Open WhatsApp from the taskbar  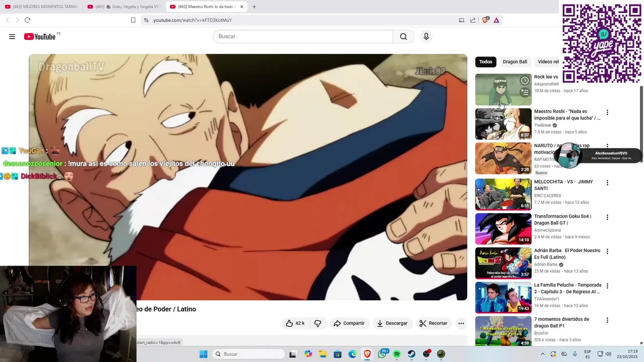382,354
